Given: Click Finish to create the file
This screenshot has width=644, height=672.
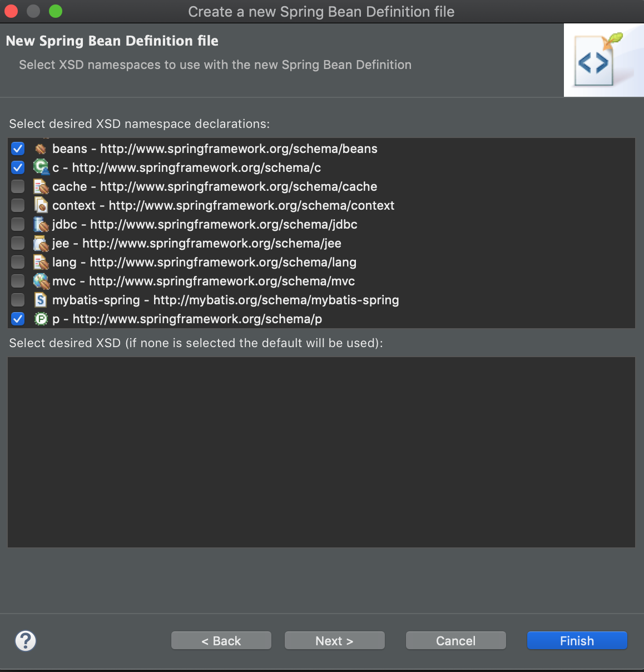Looking at the screenshot, I should (x=577, y=641).
